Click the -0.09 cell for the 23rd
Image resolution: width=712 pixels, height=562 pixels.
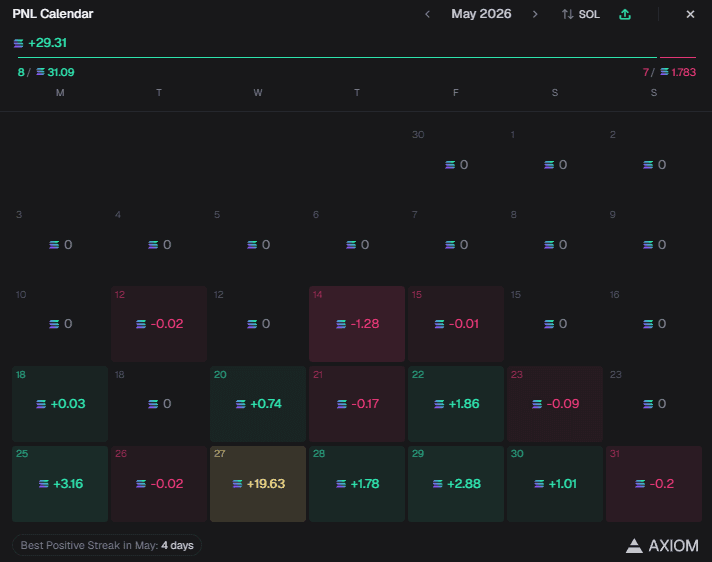point(555,404)
